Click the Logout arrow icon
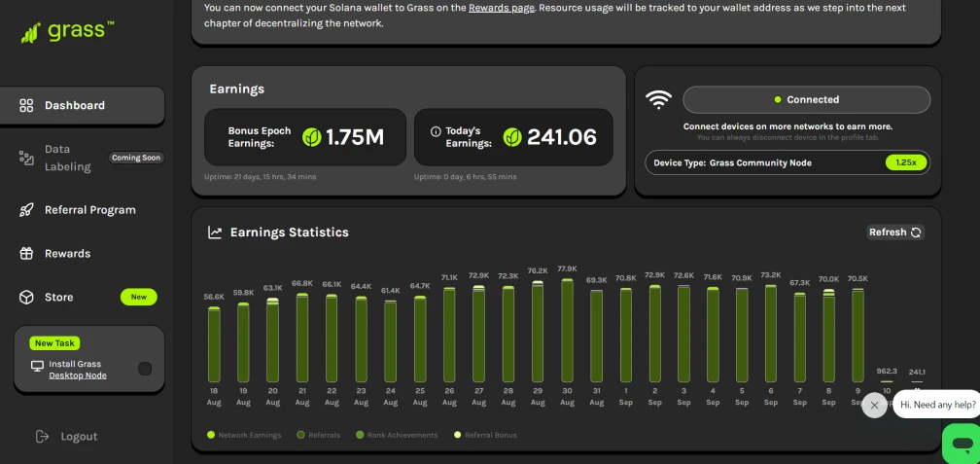The width and height of the screenshot is (980, 464). pyautogui.click(x=42, y=437)
